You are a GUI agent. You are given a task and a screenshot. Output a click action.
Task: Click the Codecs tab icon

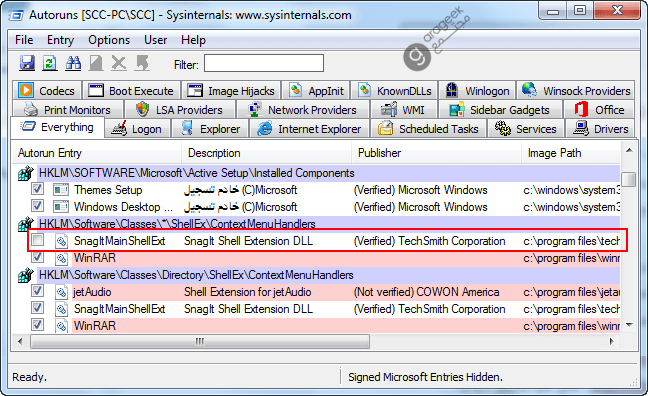point(26,90)
